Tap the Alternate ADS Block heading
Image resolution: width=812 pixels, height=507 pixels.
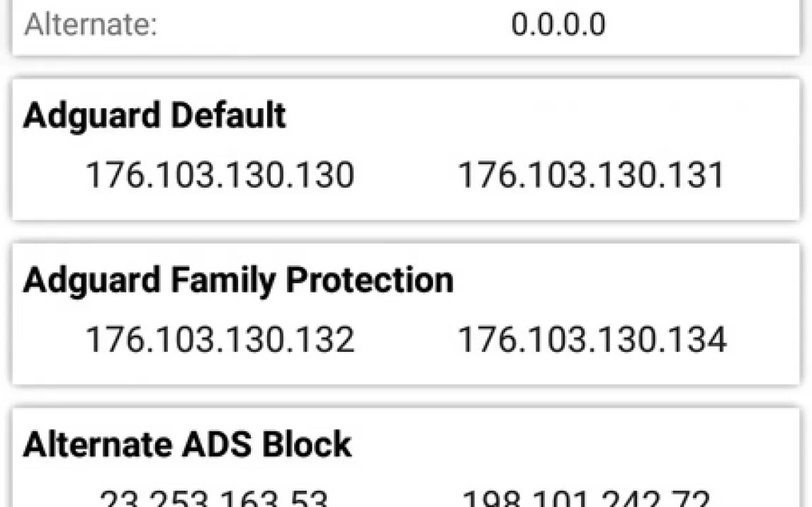[x=187, y=445]
